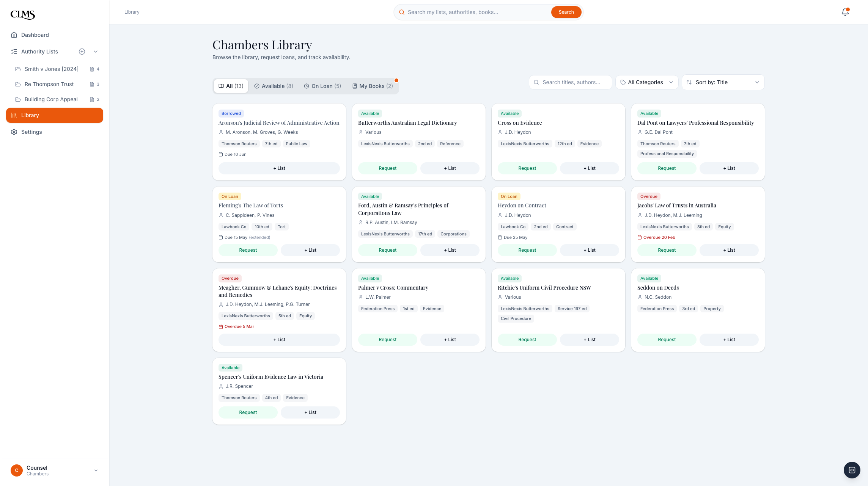
Task: Click the sort arrows icon
Action: (689, 82)
